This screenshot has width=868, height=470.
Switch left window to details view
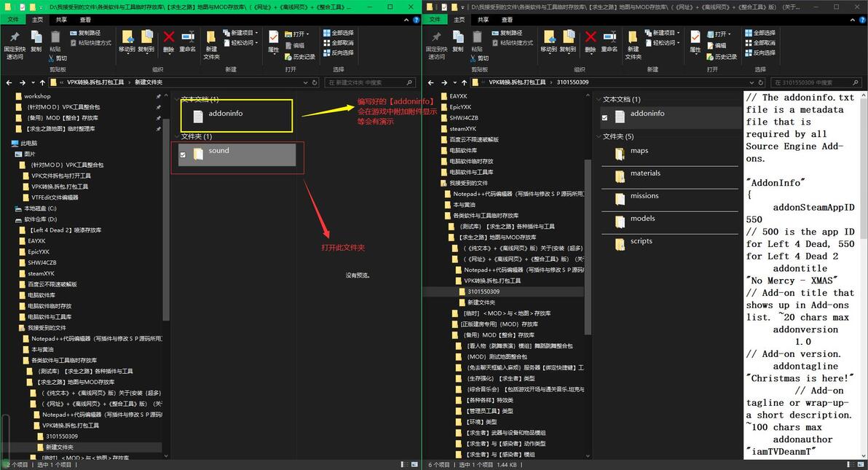click(406, 464)
